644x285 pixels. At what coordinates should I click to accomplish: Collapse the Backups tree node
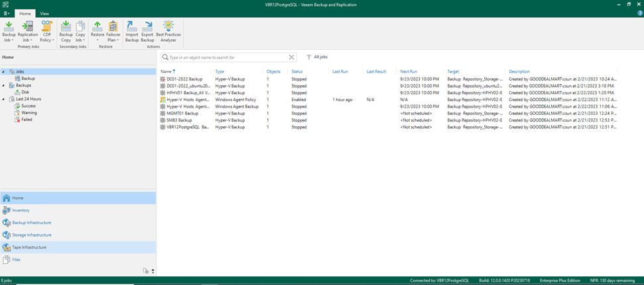click(x=3, y=85)
